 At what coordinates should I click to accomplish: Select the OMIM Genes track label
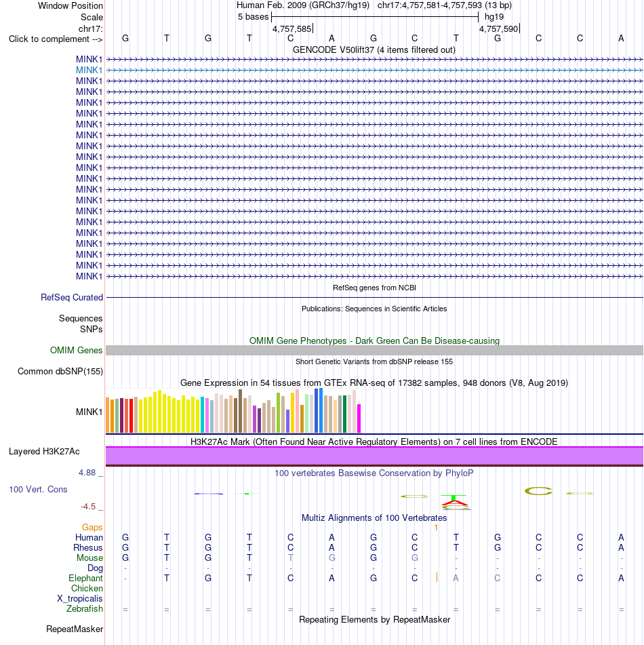coord(76,351)
